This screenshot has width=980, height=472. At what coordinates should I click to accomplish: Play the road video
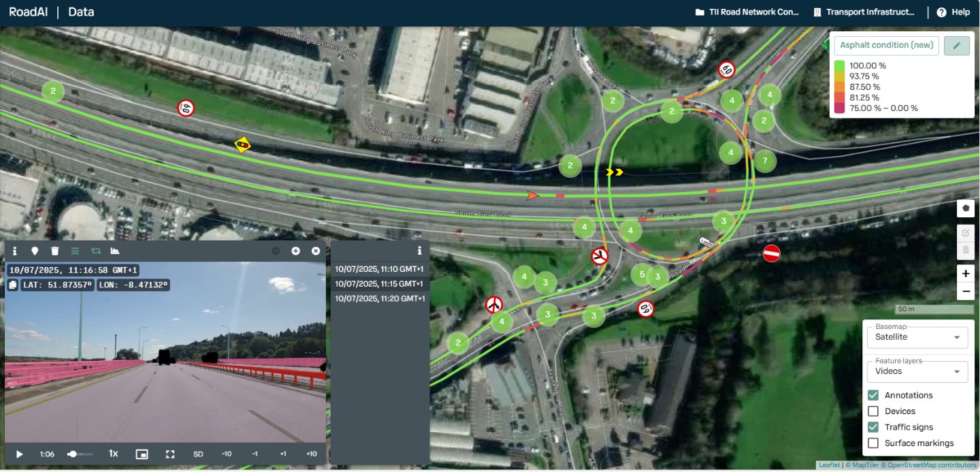pyautogui.click(x=20, y=454)
